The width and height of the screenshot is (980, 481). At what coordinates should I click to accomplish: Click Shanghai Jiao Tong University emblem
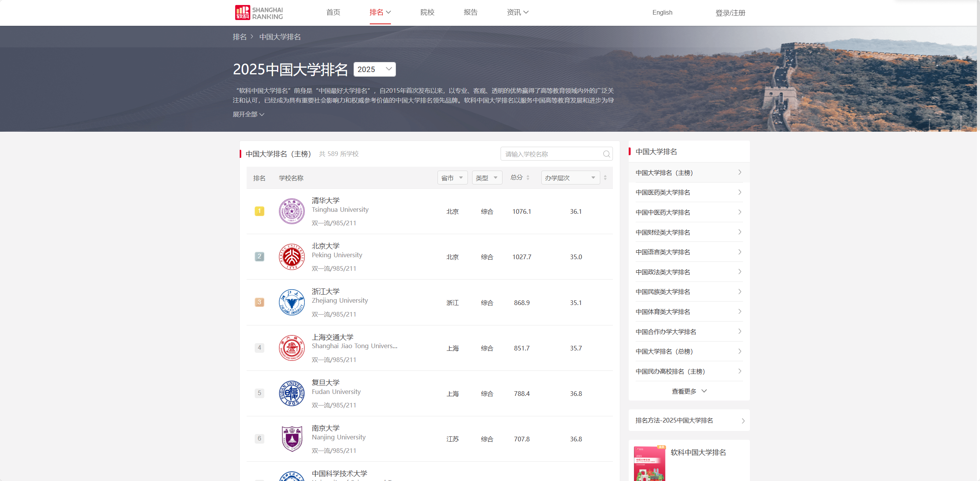292,348
